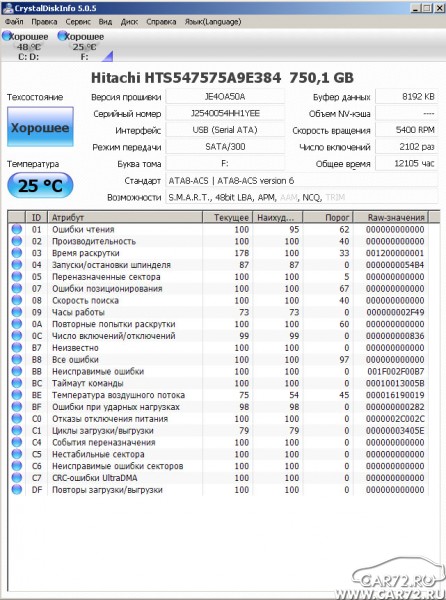The image size is (446, 600).
Task: Click the Raw-значения column header
Action: coord(391,217)
